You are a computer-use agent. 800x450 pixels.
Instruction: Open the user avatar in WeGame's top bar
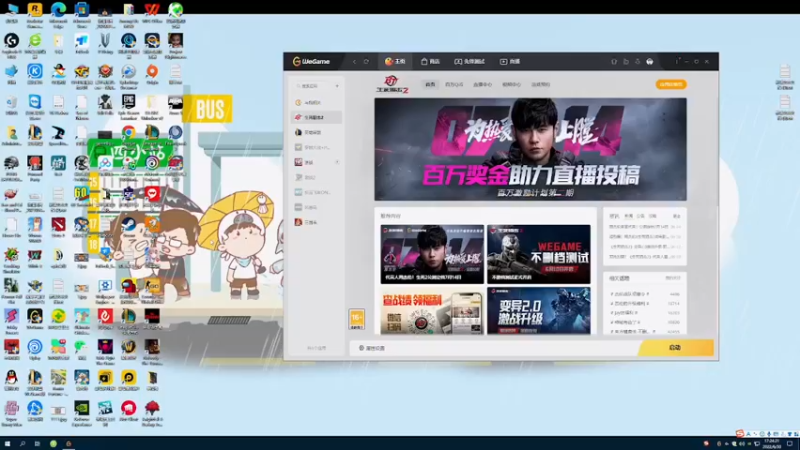tap(649, 61)
